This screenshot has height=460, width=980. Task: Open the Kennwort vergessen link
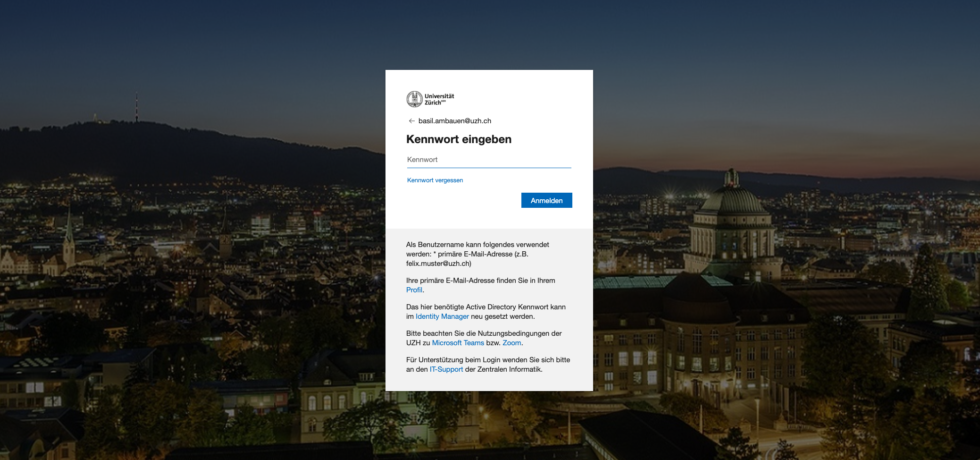coord(435,180)
